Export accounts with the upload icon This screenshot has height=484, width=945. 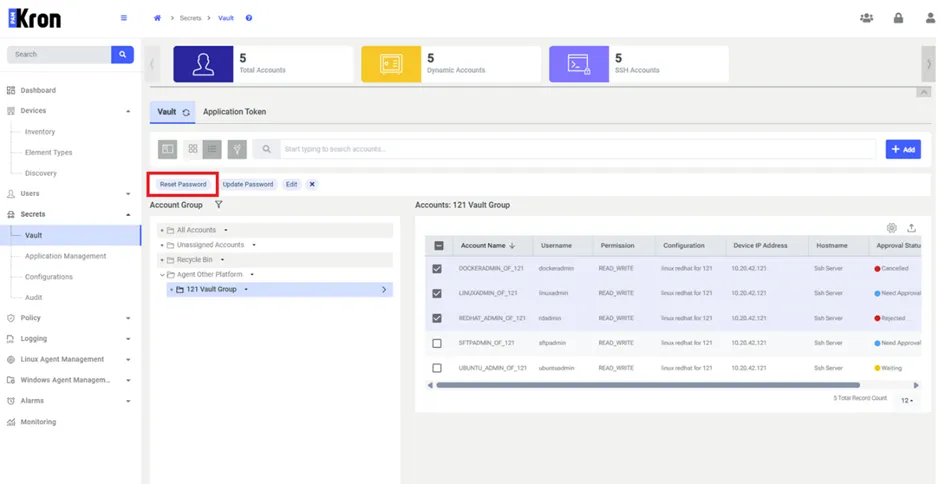[x=912, y=228]
